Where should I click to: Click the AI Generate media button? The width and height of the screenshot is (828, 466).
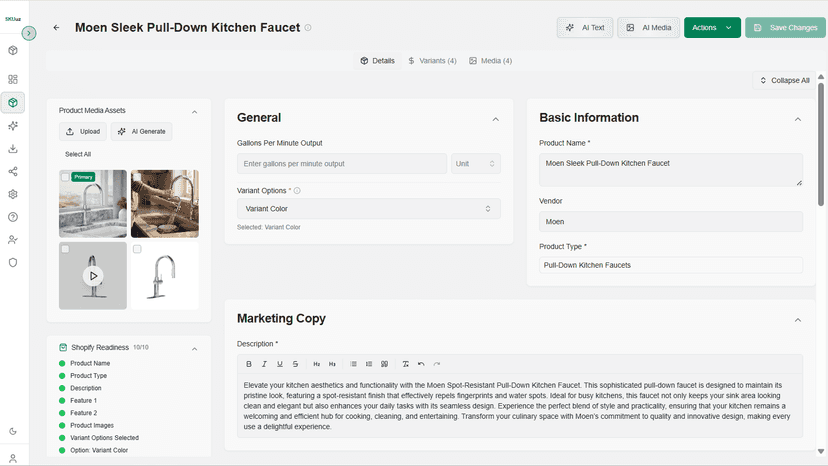tap(142, 132)
